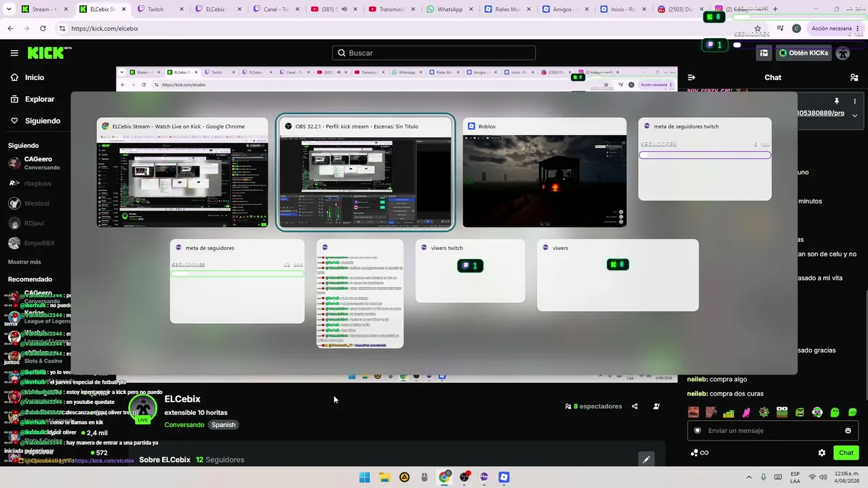868x488 pixels.
Task: Click the Obtén KICKs button
Action: [x=804, y=53]
